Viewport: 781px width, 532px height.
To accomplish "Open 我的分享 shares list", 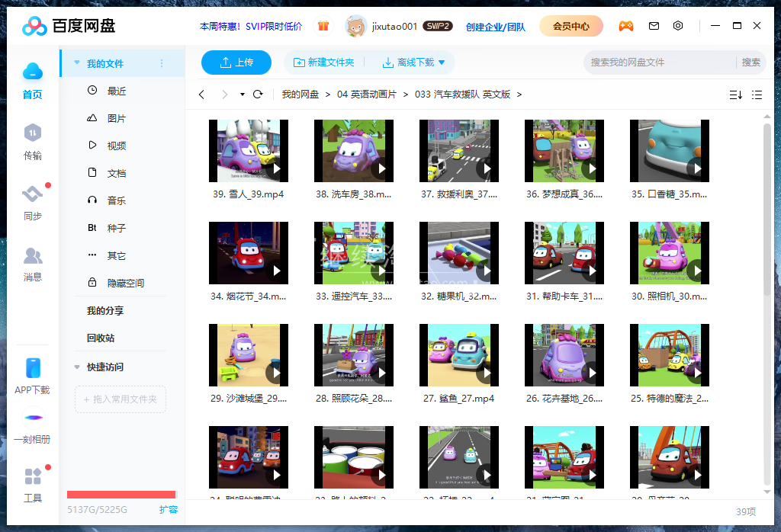I will point(105,311).
